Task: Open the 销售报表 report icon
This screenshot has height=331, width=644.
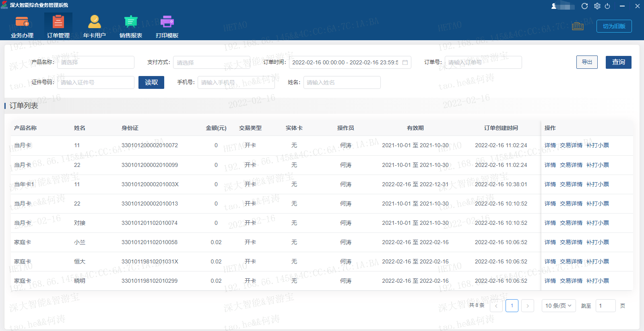Action: [x=131, y=22]
